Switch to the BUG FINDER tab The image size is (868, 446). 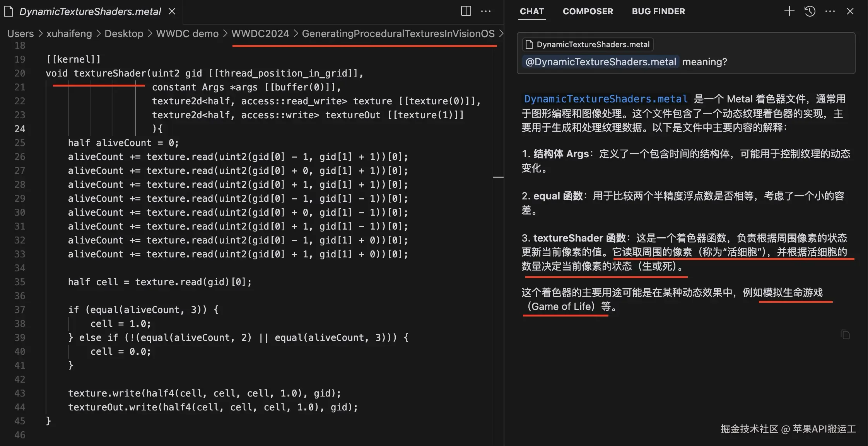pos(658,11)
